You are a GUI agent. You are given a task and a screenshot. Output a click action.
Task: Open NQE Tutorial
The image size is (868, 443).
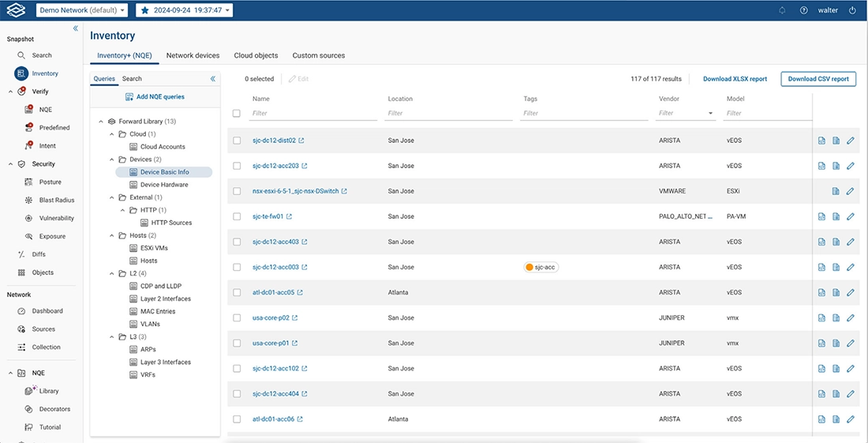click(x=50, y=427)
